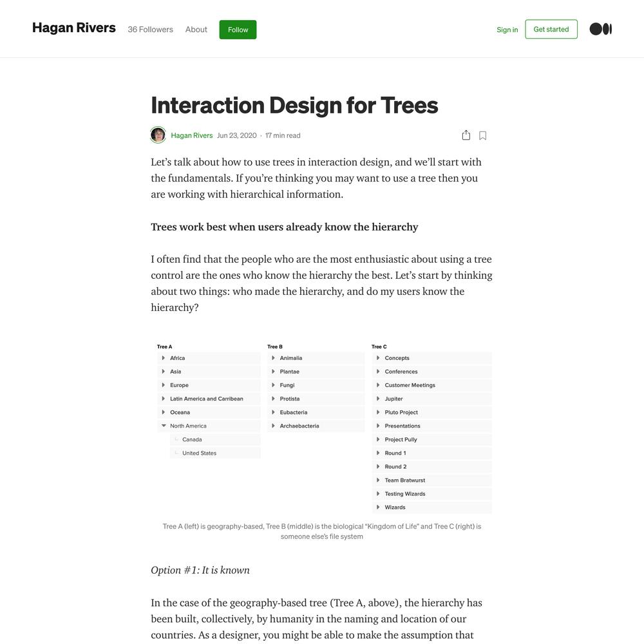Click the Tree A heading

click(164, 346)
